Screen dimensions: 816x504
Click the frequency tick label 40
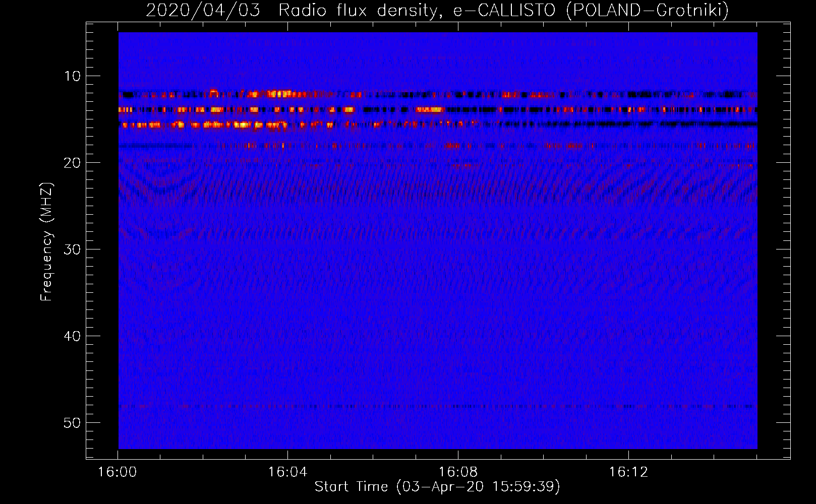tap(73, 336)
